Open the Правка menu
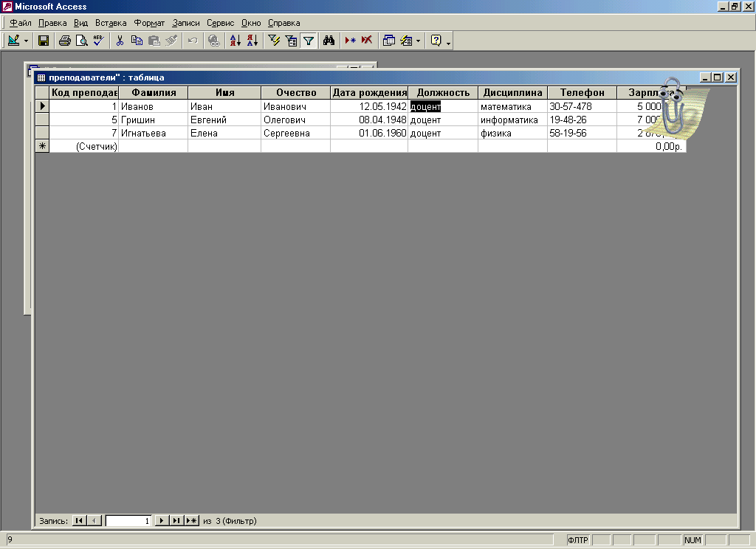Screen dimensions: 756x549 click(52, 23)
